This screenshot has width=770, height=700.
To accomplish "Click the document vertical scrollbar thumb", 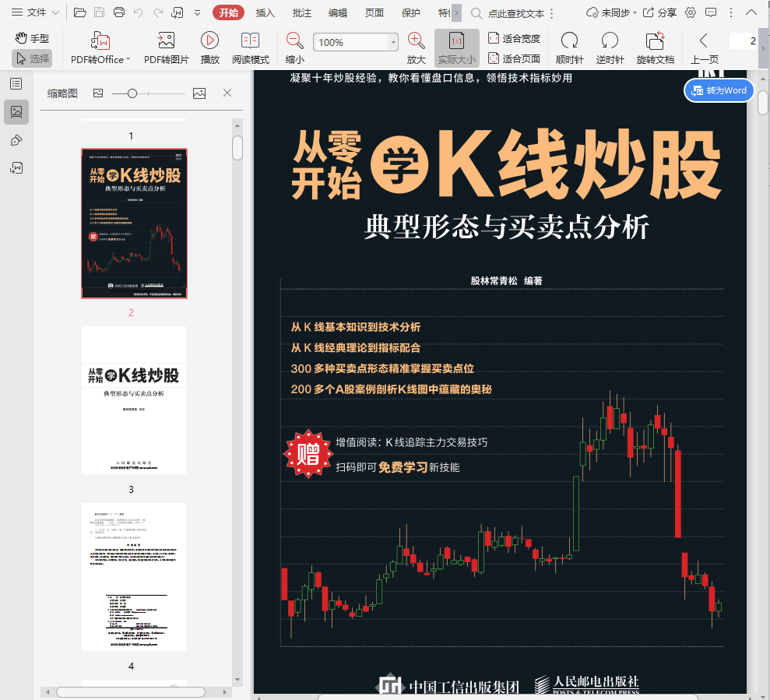I will coord(763,103).
